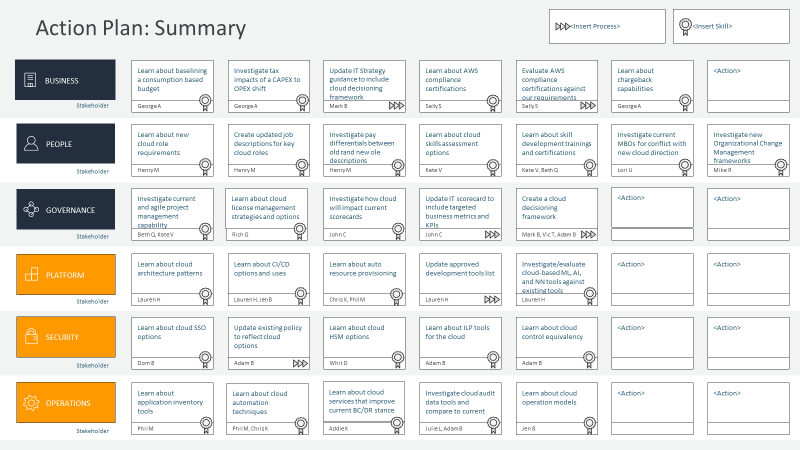Select the gear icon in the Operations block
The width and height of the screenshot is (800, 450).
point(30,403)
